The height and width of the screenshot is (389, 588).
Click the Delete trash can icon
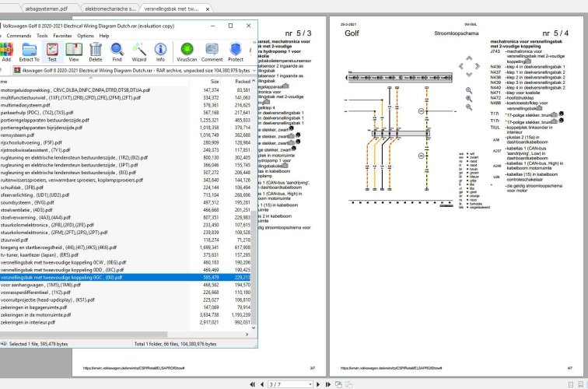tap(96, 52)
